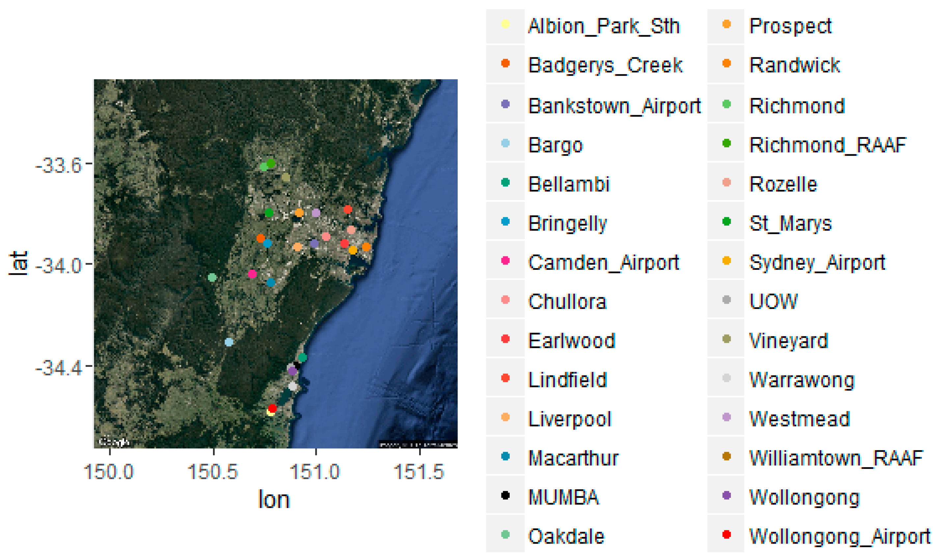The width and height of the screenshot is (943, 560).
Task: Click the 'lon' x-axis title
Action: click(274, 499)
